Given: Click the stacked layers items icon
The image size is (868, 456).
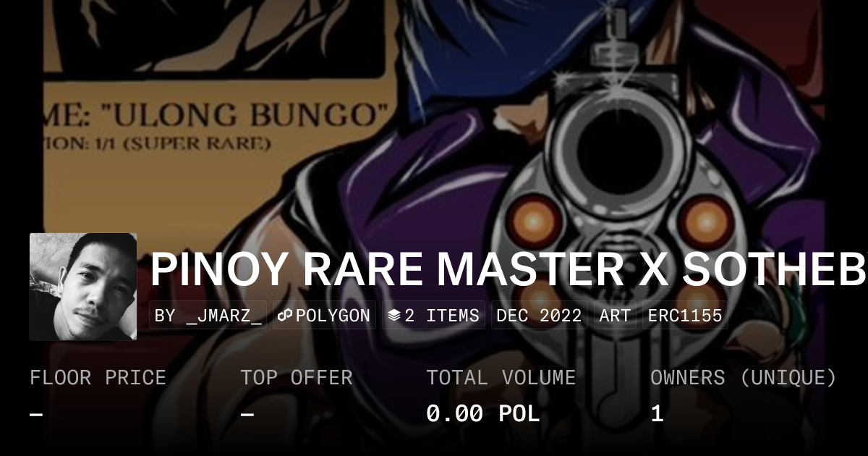Looking at the screenshot, I should 394,316.
